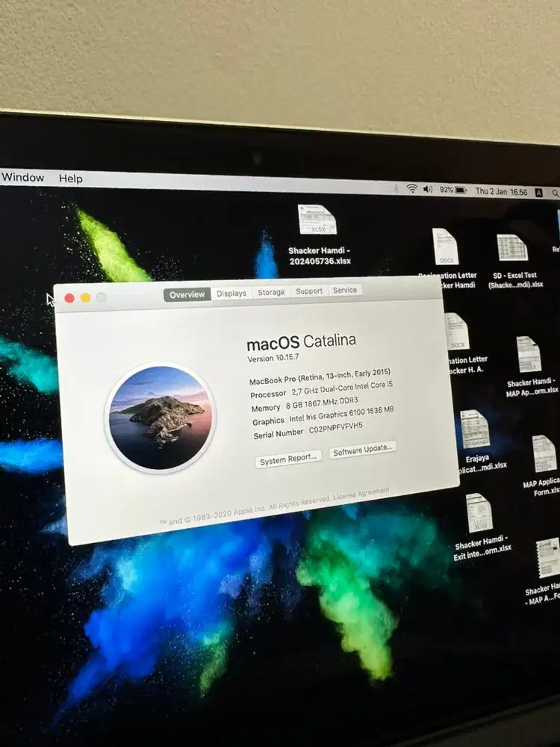Click the Wi-Fi status icon
The width and height of the screenshot is (560, 747).
coord(412,189)
